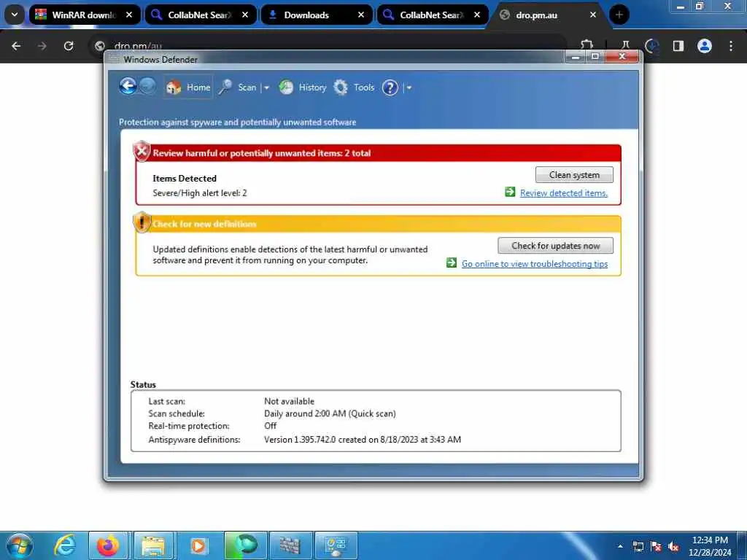The height and width of the screenshot is (560, 747).
Task: Click the green browser taskbar icon
Action: coord(245,545)
